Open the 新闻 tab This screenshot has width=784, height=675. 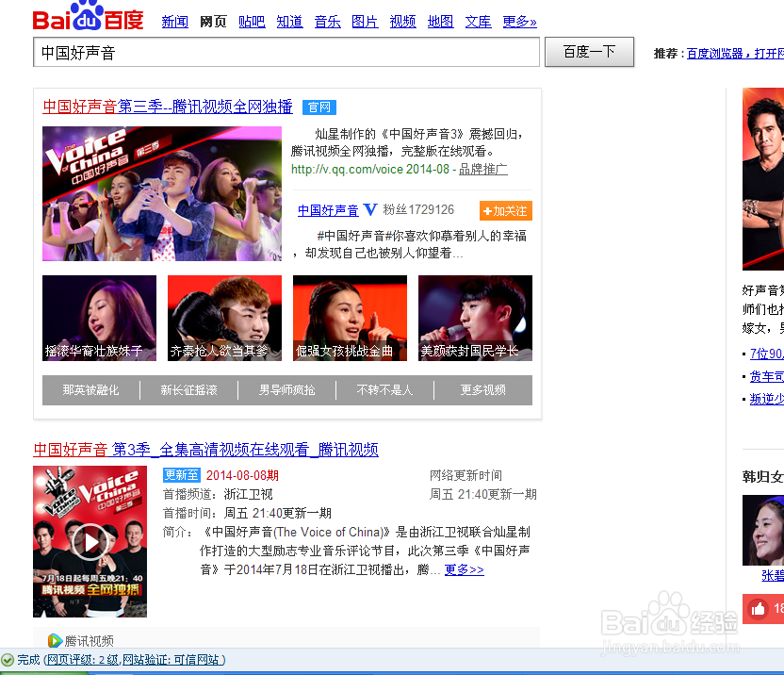(175, 22)
